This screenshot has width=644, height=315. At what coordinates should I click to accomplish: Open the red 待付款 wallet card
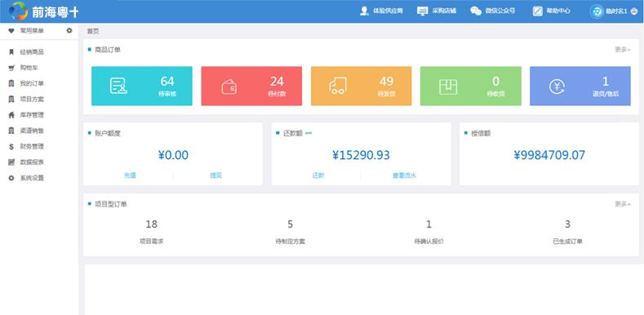point(251,87)
